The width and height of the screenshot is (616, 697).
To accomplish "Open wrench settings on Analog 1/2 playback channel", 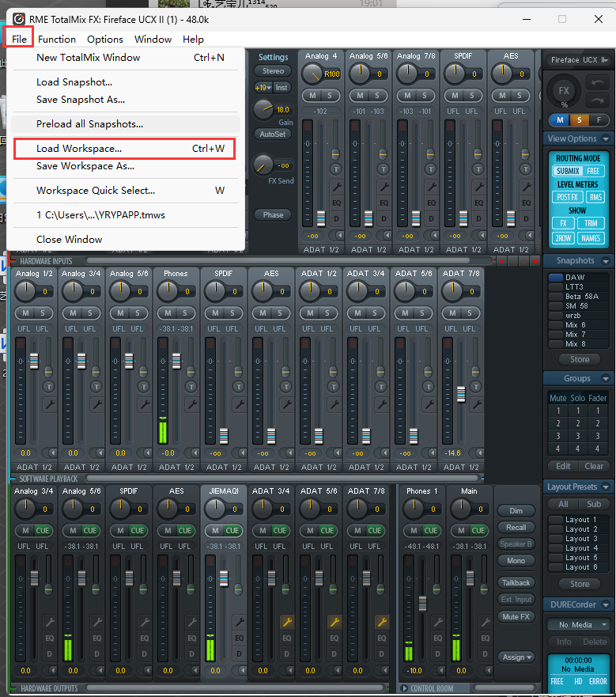I will (49, 404).
